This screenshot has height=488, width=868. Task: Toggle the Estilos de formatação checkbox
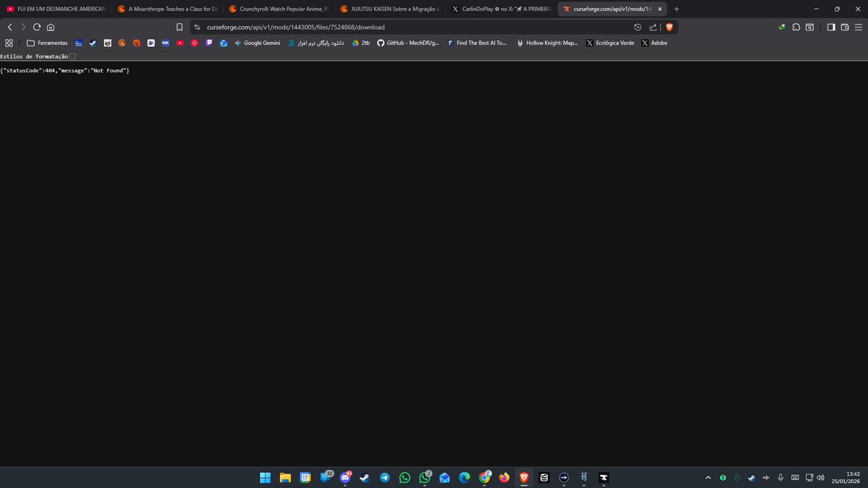point(72,56)
